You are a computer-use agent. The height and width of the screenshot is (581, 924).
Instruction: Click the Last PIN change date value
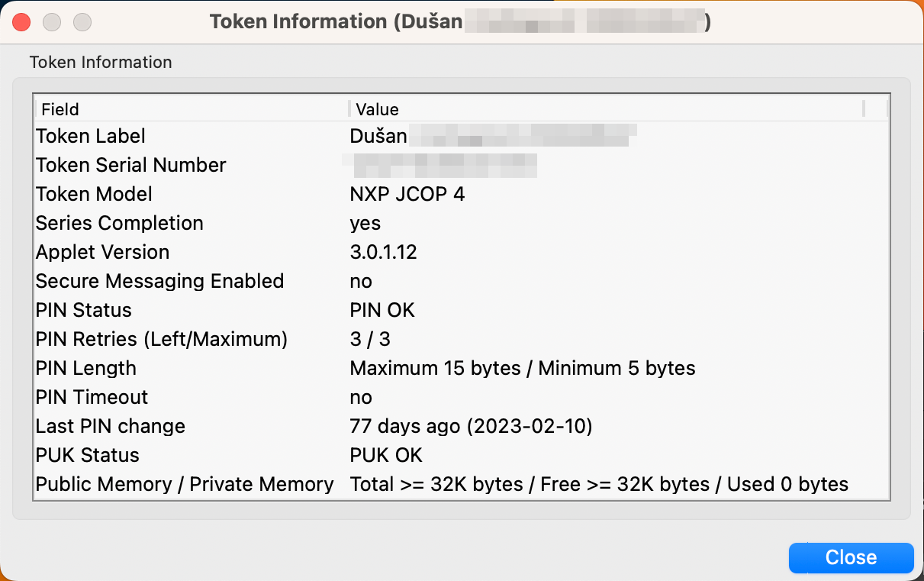(470, 426)
